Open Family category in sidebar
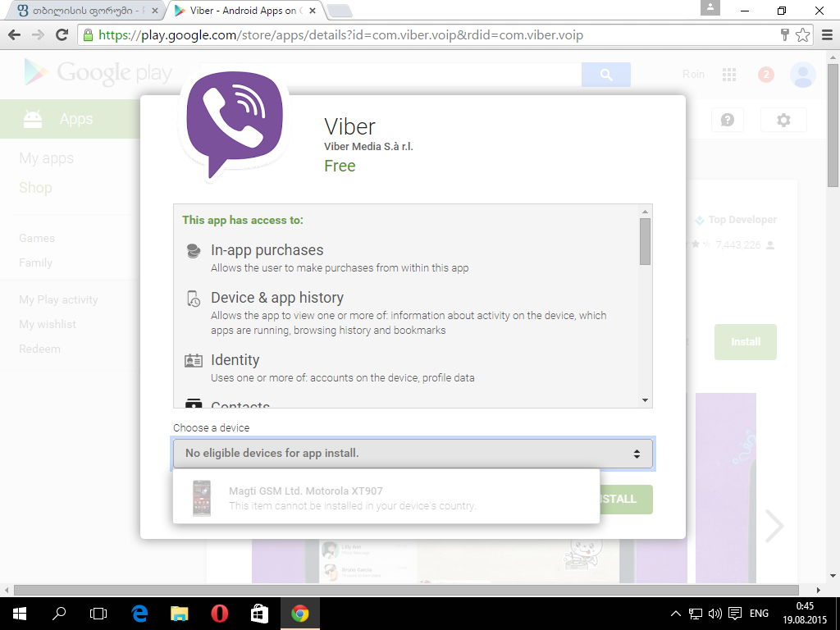The image size is (840, 630). [x=35, y=263]
